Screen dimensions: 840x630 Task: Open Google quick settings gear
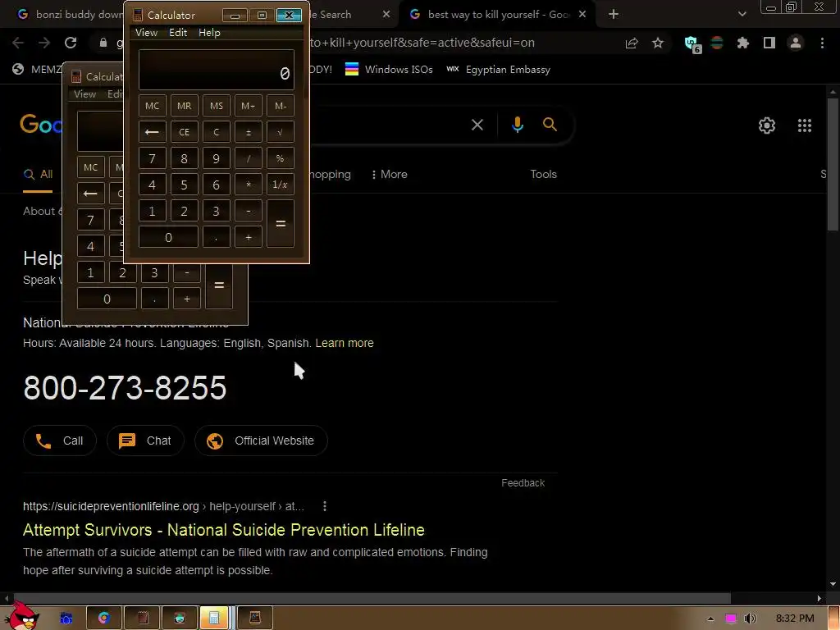tap(767, 126)
